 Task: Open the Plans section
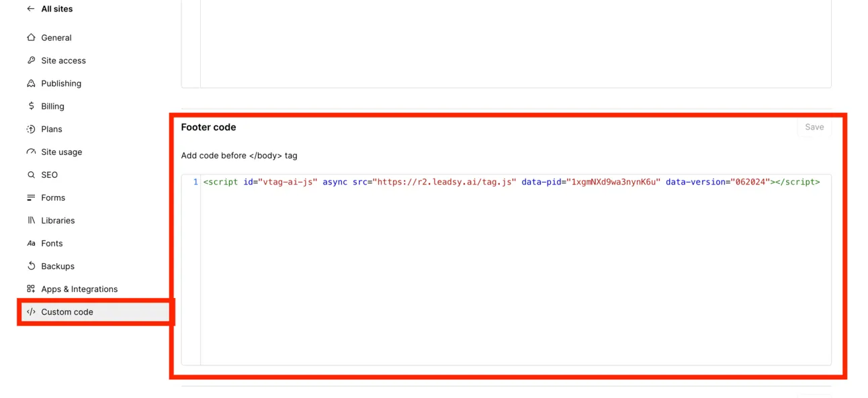click(x=51, y=129)
